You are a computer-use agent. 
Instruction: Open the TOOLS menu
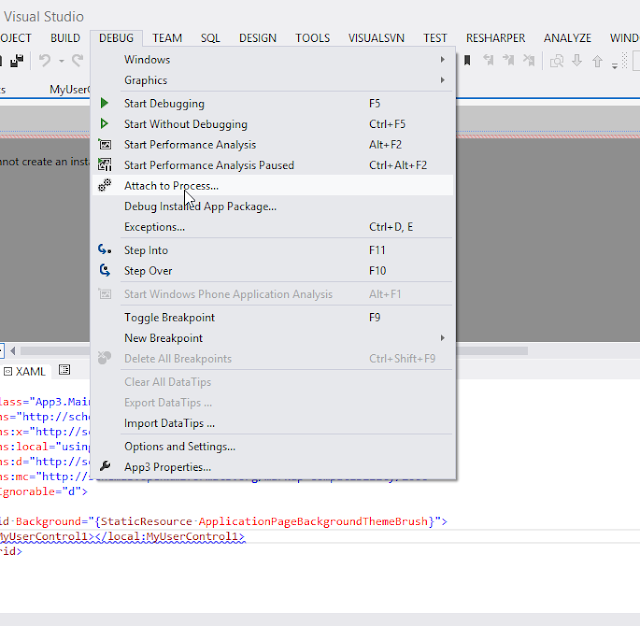[313, 38]
